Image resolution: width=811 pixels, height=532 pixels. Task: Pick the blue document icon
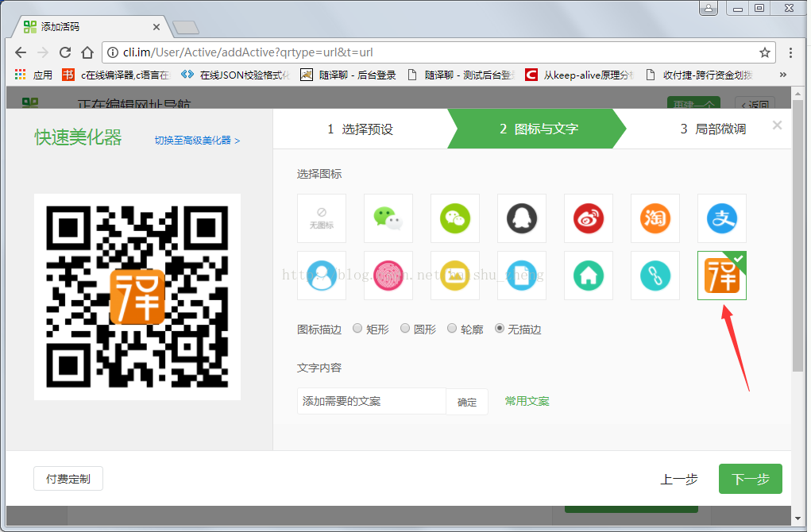point(521,276)
